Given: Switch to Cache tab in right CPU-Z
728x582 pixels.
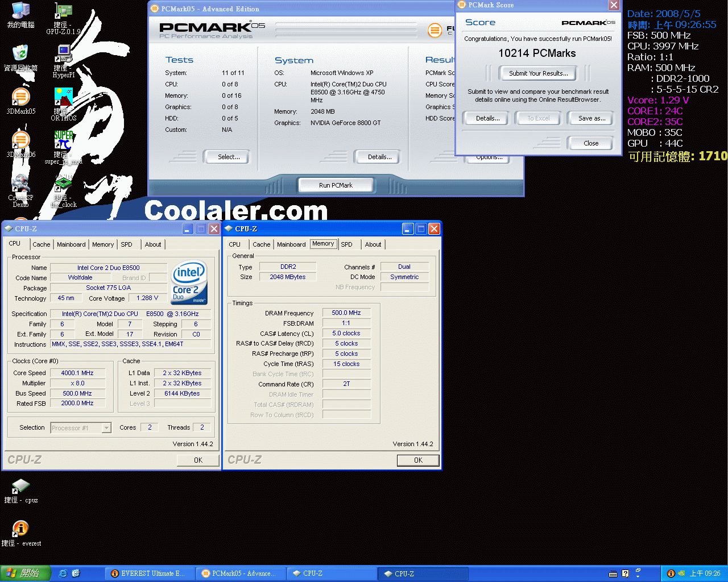Looking at the screenshot, I should [x=261, y=244].
